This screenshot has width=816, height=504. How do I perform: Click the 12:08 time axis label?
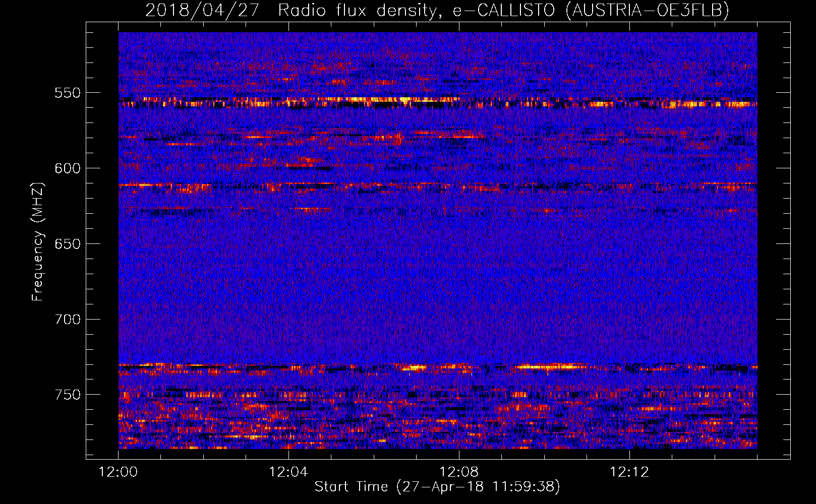tap(459, 472)
